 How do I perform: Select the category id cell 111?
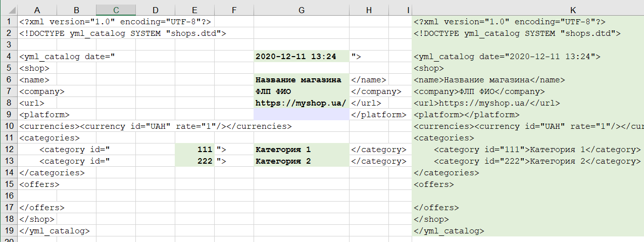pos(194,150)
